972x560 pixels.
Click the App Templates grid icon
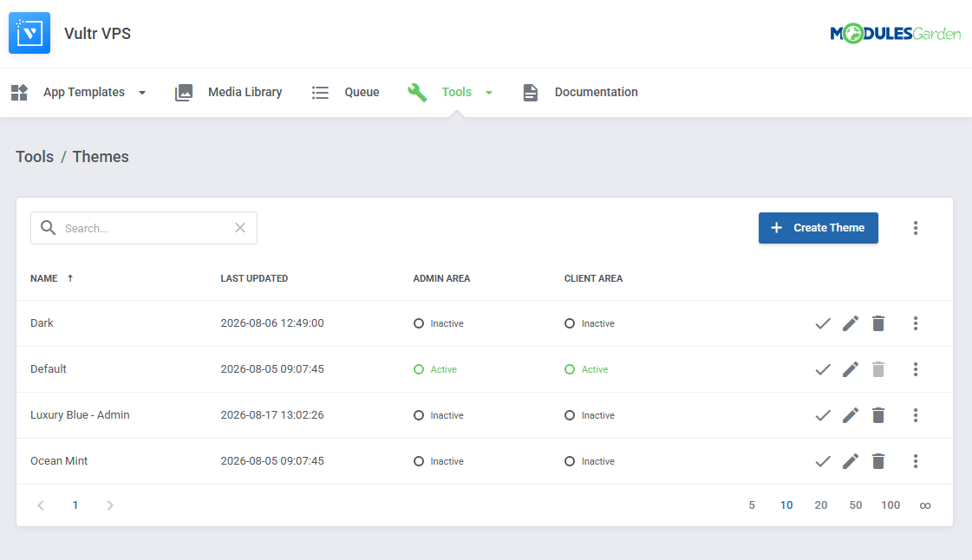pos(19,92)
